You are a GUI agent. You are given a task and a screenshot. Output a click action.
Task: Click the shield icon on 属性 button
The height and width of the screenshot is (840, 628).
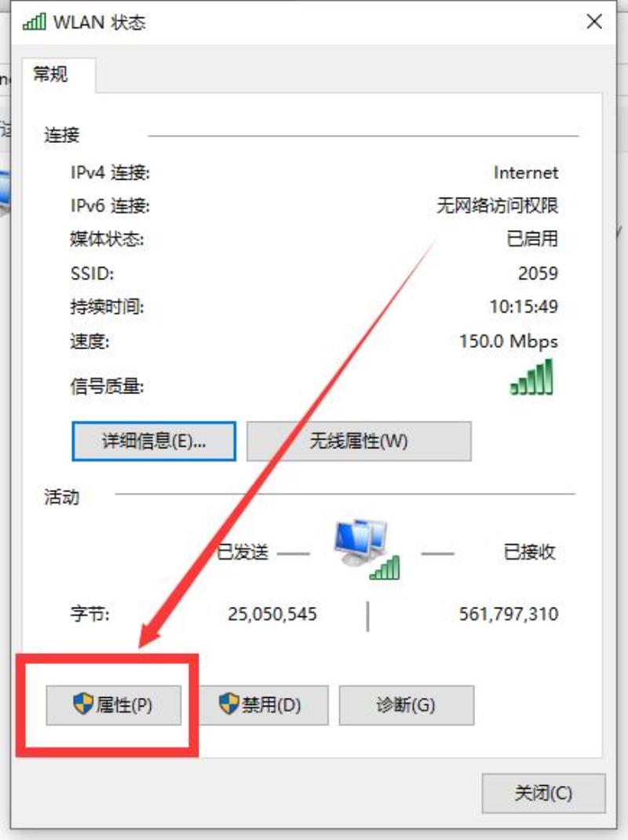[83, 703]
